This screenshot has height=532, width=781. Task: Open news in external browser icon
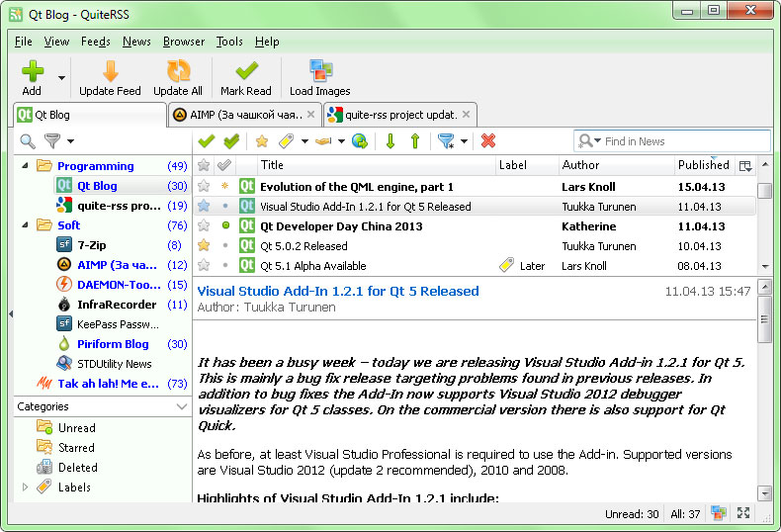(x=360, y=141)
